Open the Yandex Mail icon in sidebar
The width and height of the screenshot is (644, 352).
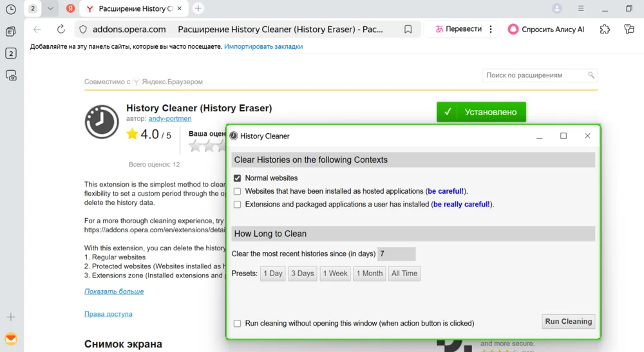tap(11, 339)
